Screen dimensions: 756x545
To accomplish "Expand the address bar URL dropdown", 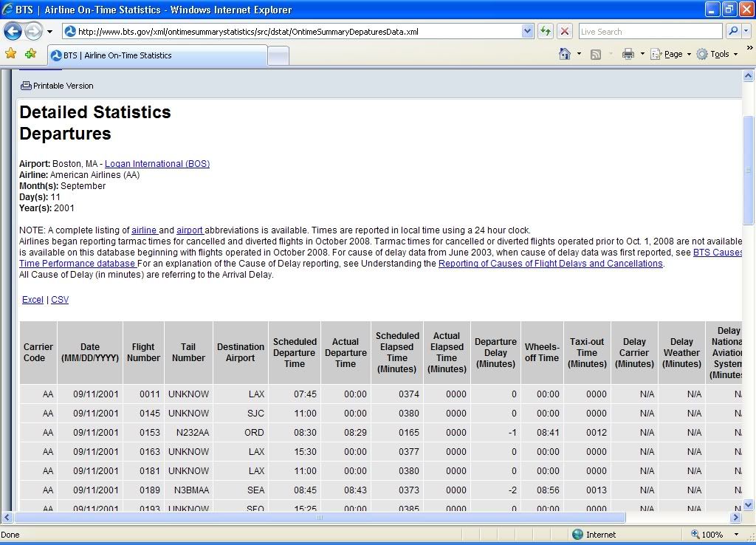I will pos(527,31).
